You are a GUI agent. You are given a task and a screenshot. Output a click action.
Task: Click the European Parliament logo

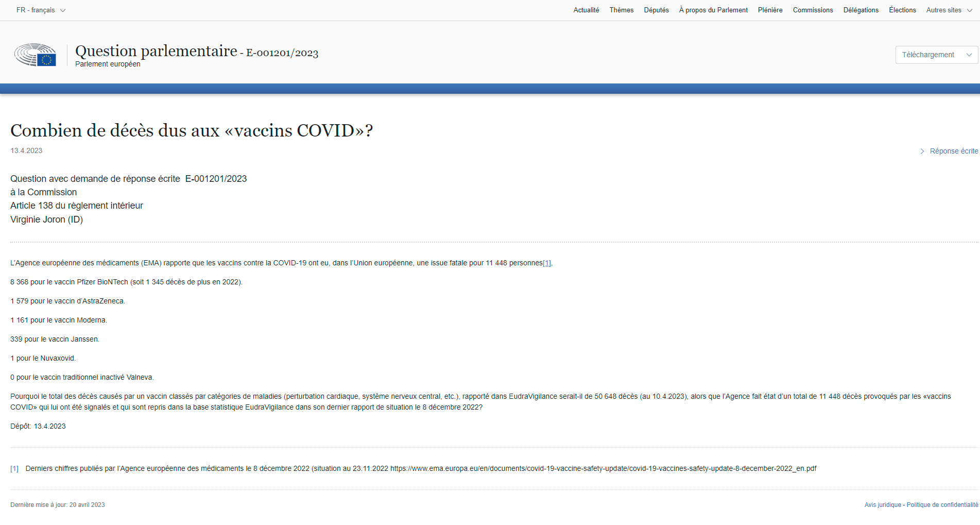(35, 55)
